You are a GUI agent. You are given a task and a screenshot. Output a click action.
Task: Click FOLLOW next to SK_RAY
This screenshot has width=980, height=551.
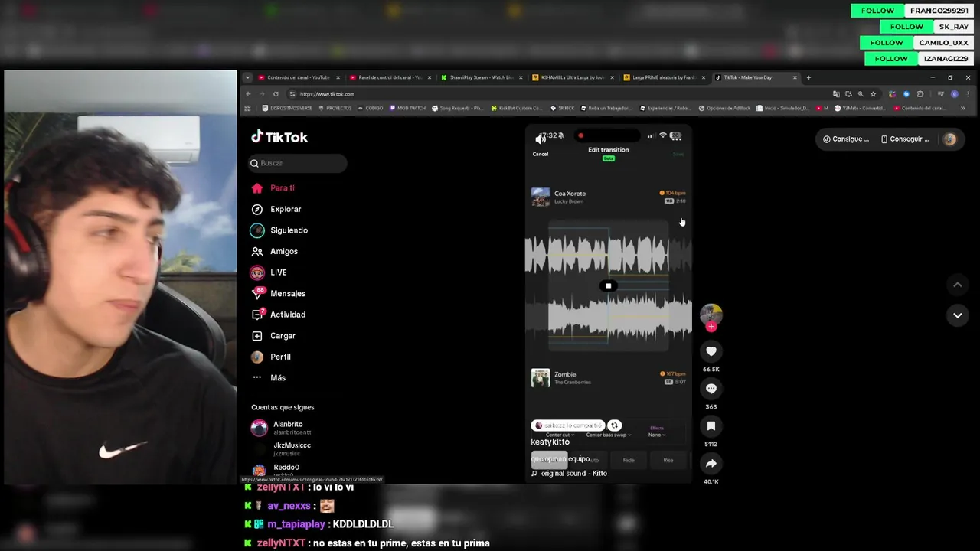tap(906, 27)
